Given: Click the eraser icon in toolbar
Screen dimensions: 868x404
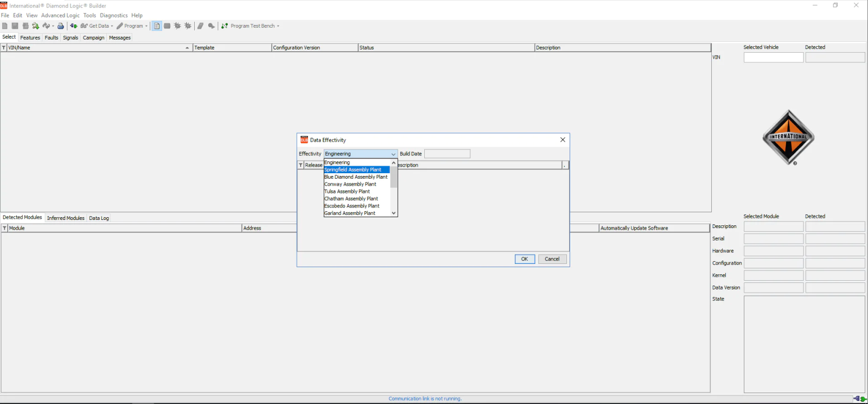Looking at the screenshot, I should pyautogui.click(x=201, y=26).
